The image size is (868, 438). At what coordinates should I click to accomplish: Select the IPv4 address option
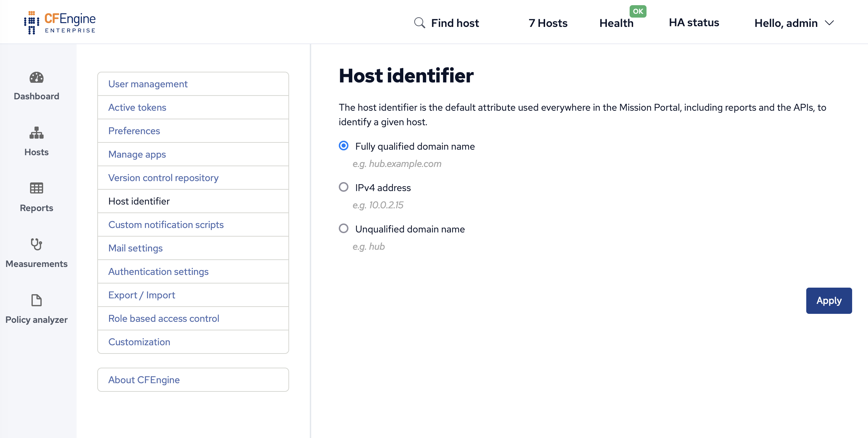(343, 187)
